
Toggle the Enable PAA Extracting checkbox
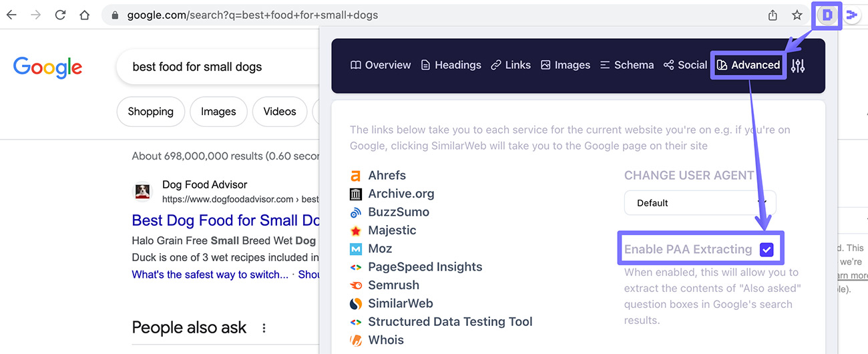[x=767, y=250]
